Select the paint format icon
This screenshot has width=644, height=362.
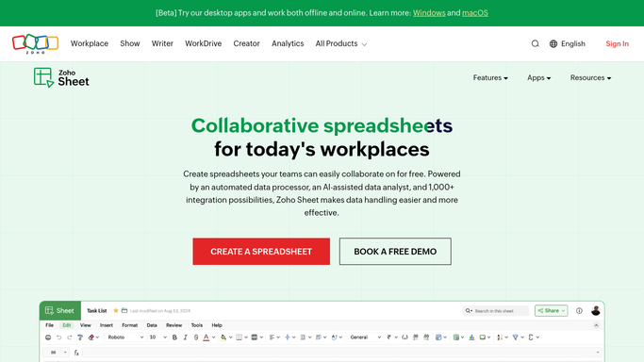point(80,337)
